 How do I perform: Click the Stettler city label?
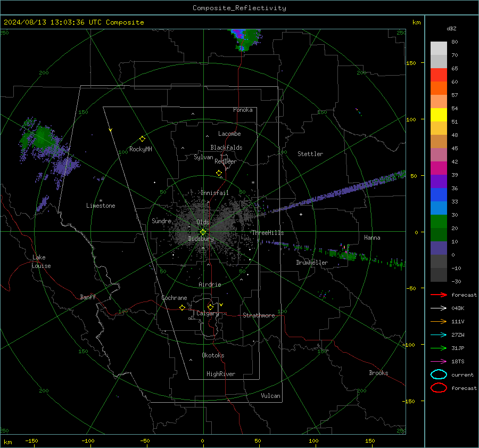coord(310,154)
